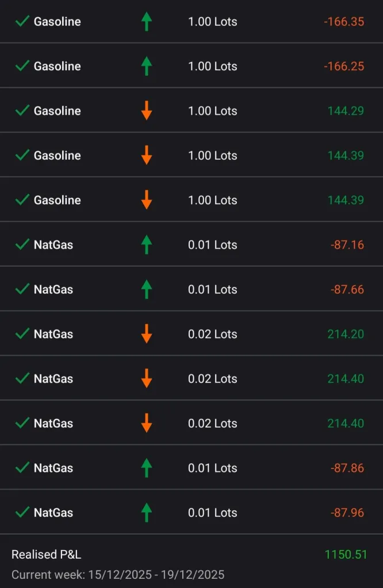Click the checkmark on the NatGas -87.96 trade
383x588 pixels.
[22, 512]
